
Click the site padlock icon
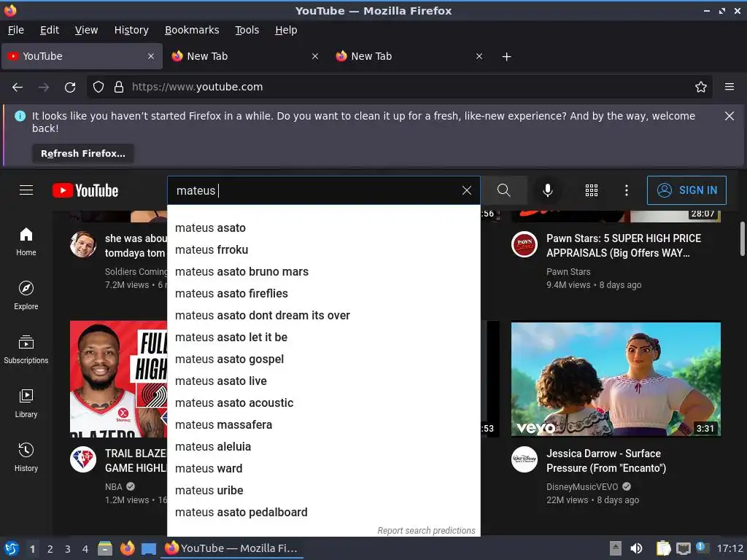click(x=119, y=87)
